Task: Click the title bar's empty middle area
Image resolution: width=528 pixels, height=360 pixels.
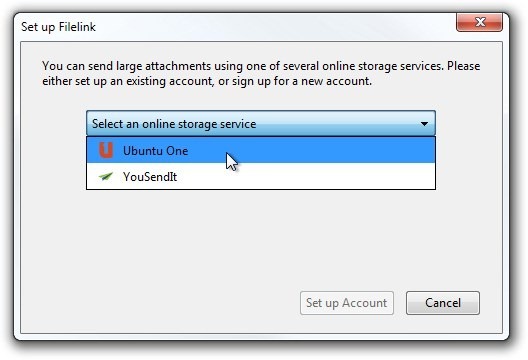Action: [x=269, y=26]
